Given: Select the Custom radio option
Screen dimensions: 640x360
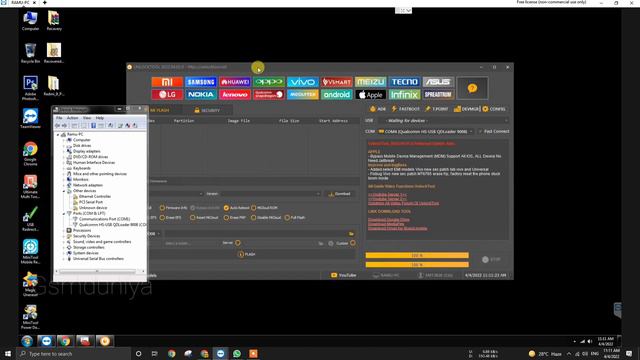Looking at the screenshot, I should coord(346,243).
